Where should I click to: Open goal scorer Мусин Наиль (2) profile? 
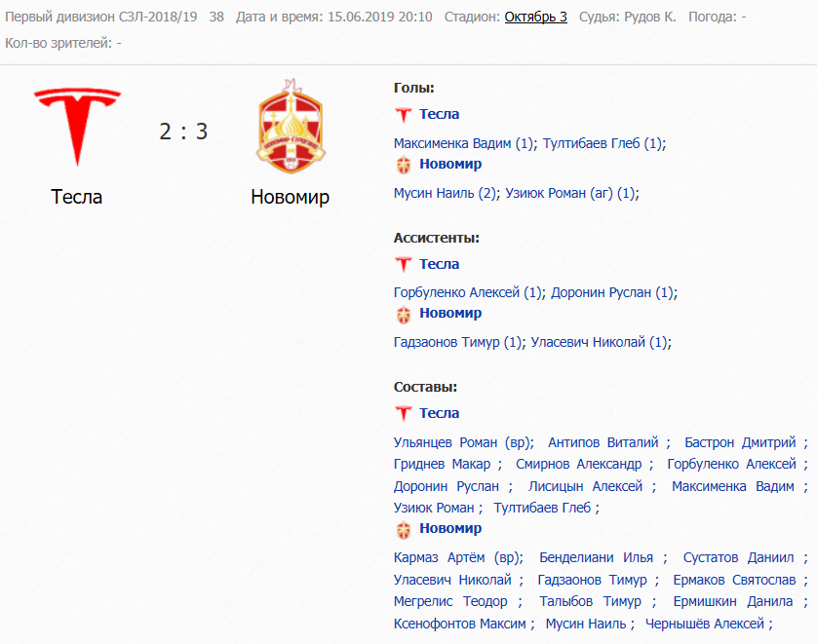coord(445,193)
